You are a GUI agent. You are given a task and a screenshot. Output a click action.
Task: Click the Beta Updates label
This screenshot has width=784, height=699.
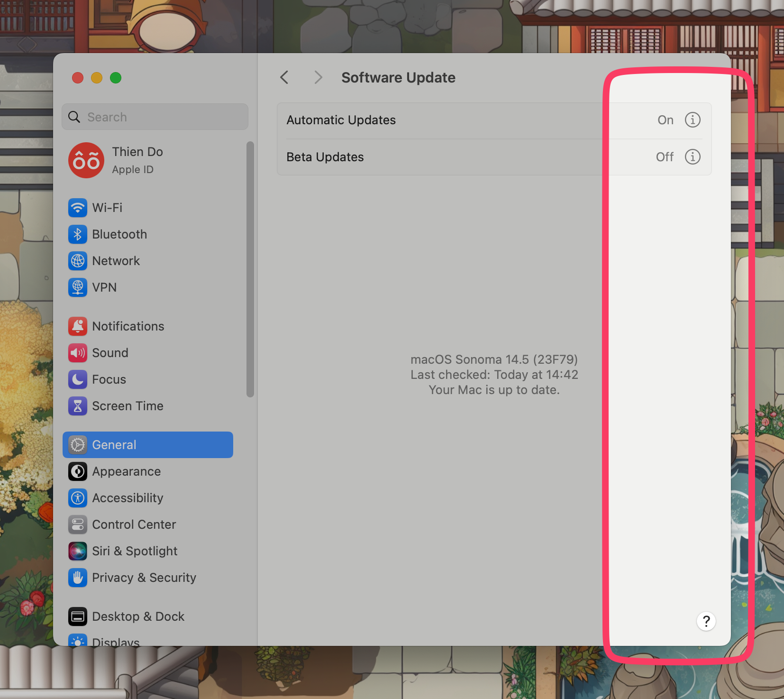point(325,157)
